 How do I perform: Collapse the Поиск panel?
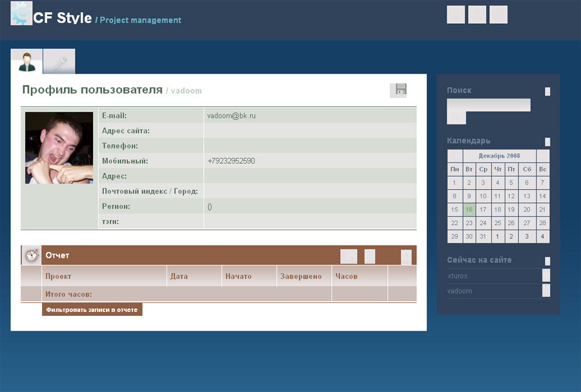(547, 92)
